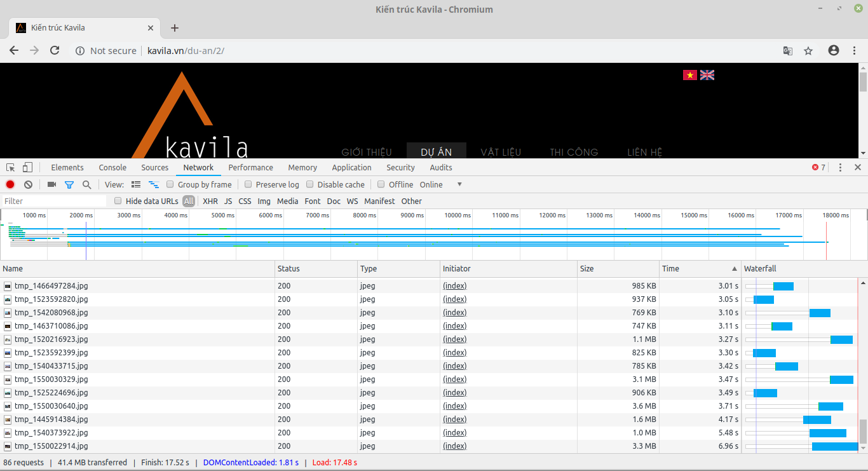This screenshot has height=471, width=868.
Task: Use large request rows view
Action: (136, 184)
